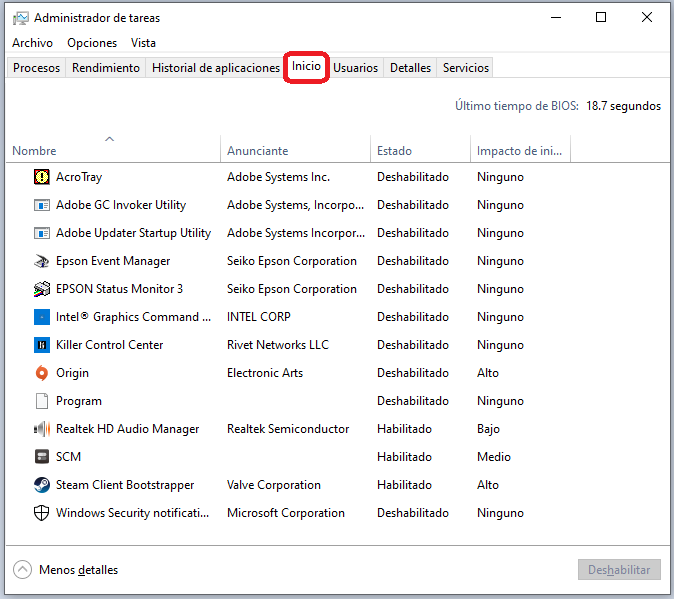
Task: Open the Vista menu
Action: (x=143, y=43)
